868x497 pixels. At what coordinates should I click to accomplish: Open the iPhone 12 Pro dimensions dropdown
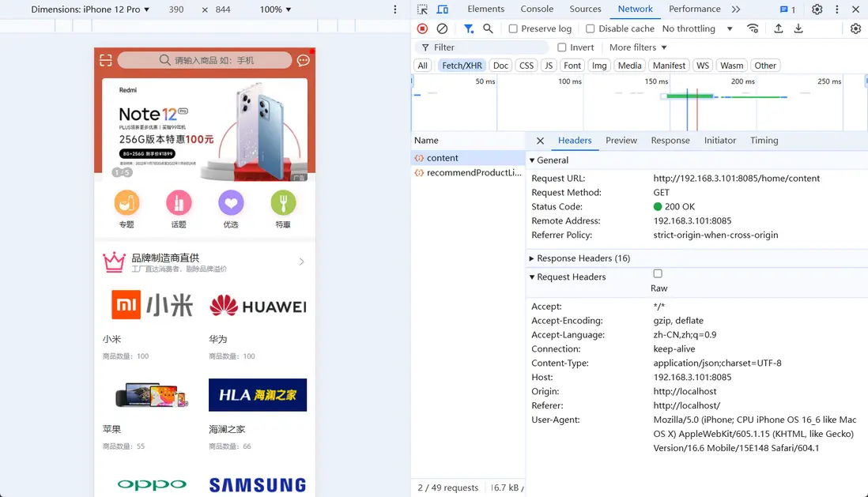(90, 9)
